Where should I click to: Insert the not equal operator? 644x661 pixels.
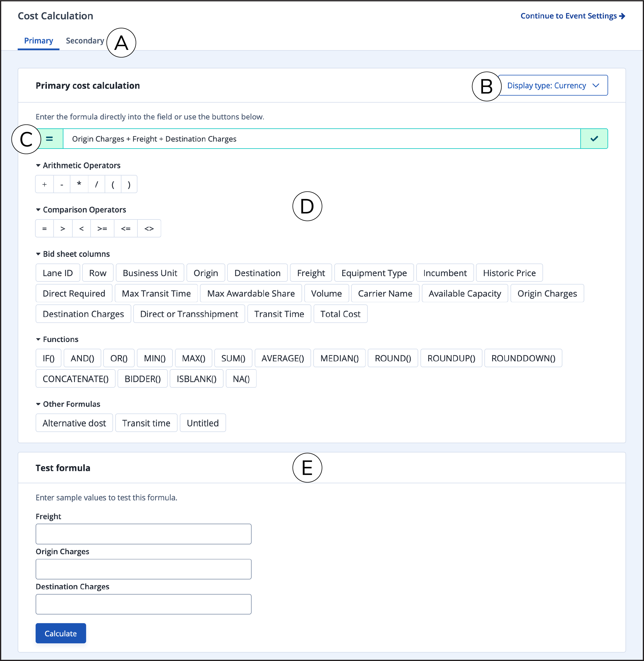point(149,228)
